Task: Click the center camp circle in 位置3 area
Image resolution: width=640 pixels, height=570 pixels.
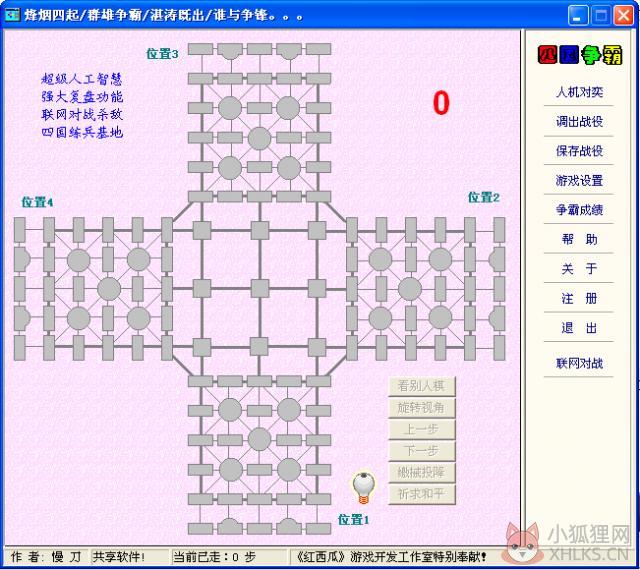Action: [260, 138]
